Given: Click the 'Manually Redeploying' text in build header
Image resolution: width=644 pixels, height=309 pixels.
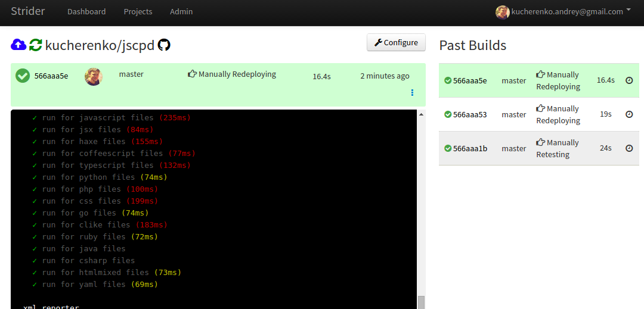Looking at the screenshot, I should (x=237, y=74).
